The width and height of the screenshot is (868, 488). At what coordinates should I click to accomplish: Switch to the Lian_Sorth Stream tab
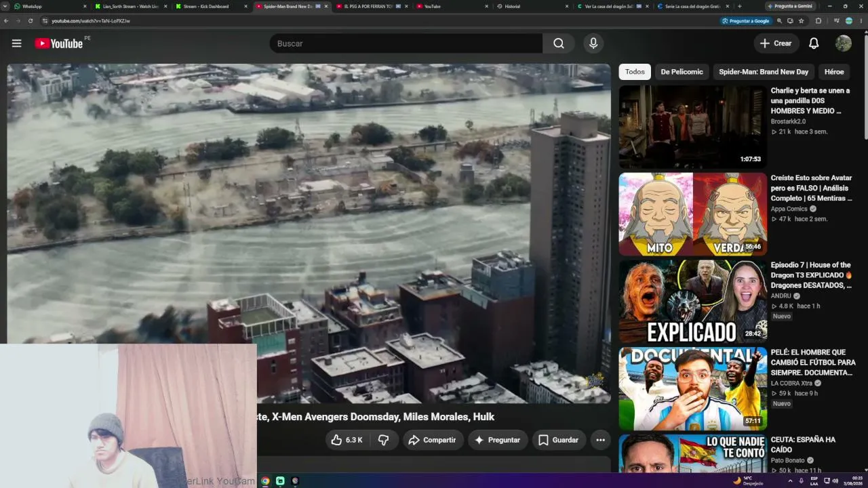[x=131, y=6]
